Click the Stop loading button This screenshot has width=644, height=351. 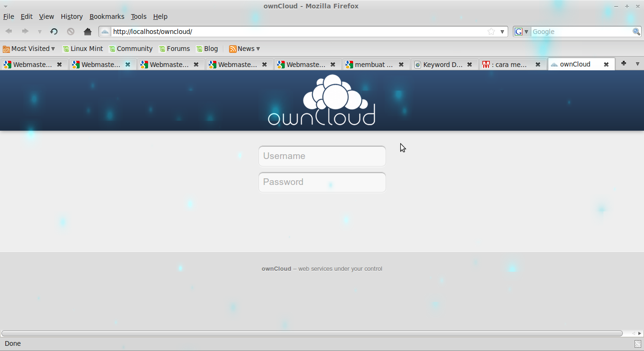point(71,32)
